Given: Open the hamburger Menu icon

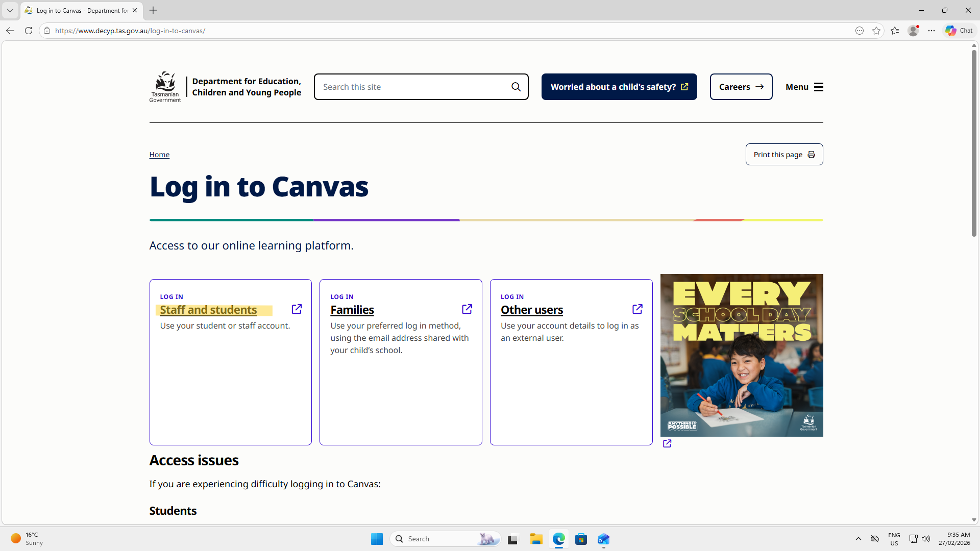Looking at the screenshot, I should tap(818, 87).
